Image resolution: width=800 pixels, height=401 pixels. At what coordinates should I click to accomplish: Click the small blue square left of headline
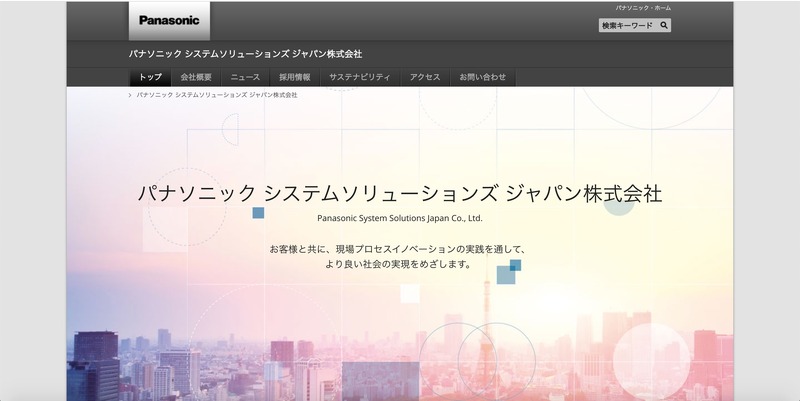click(x=258, y=213)
